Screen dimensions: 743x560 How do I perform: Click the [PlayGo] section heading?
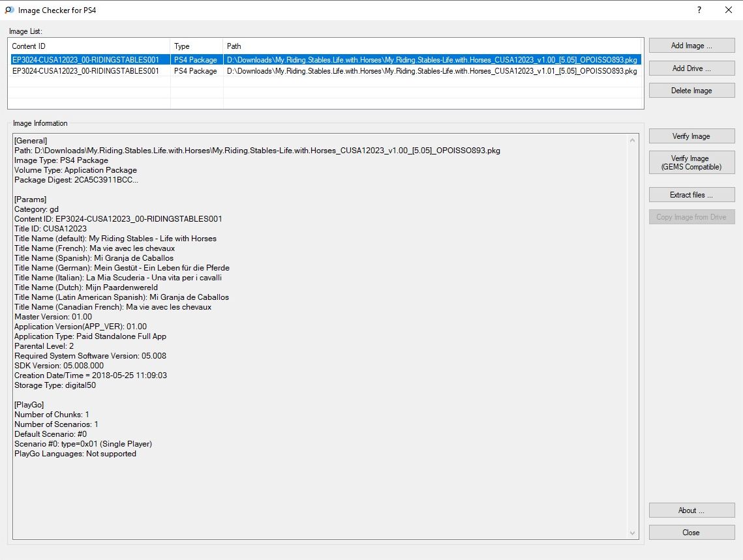[x=29, y=405]
